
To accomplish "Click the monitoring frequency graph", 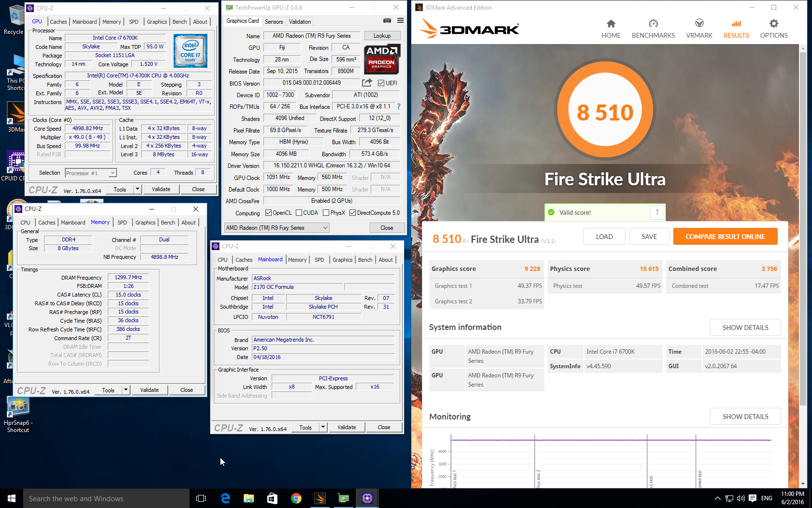I will (x=610, y=461).
